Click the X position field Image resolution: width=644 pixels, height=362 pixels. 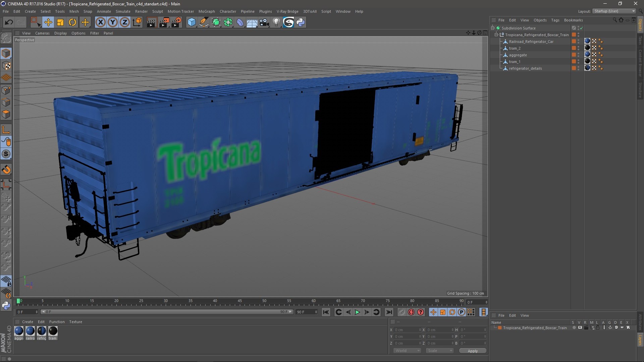(407, 330)
